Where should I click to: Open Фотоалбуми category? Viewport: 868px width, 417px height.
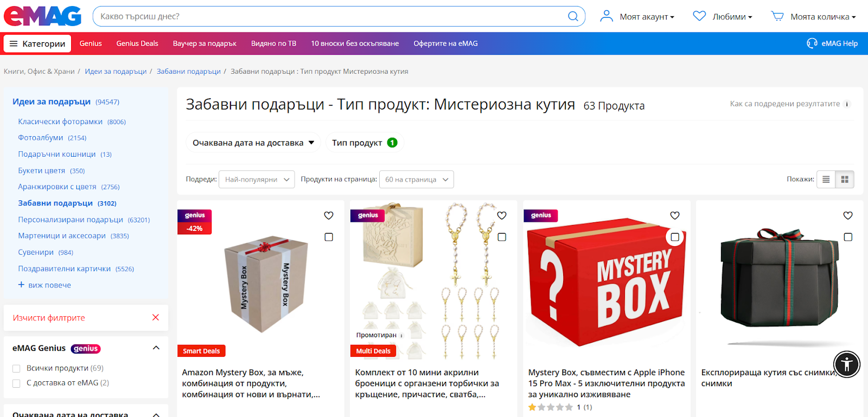pyautogui.click(x=41, y=138)
